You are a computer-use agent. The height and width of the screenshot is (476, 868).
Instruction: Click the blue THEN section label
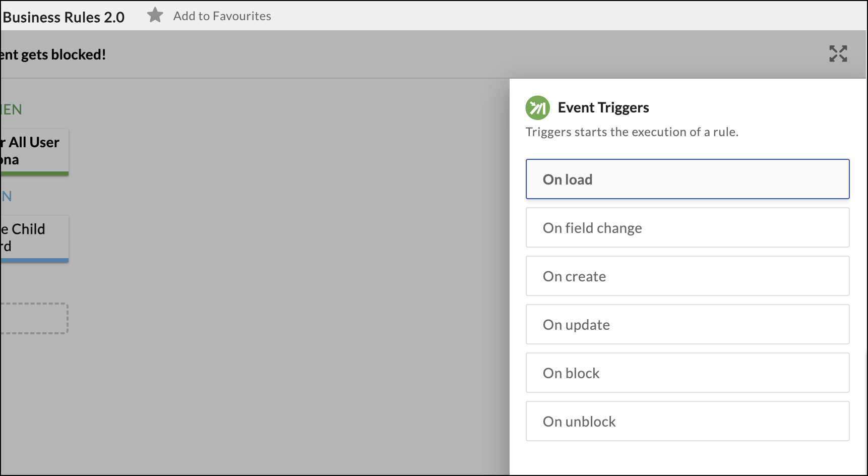[7, 196]
